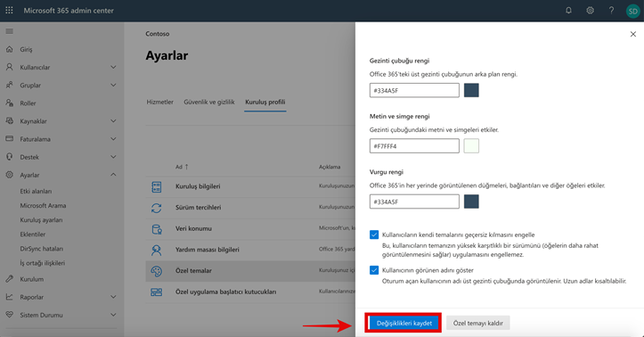Switch to the Güvenlik ve gizlilik tab

(x=209, y=102)
